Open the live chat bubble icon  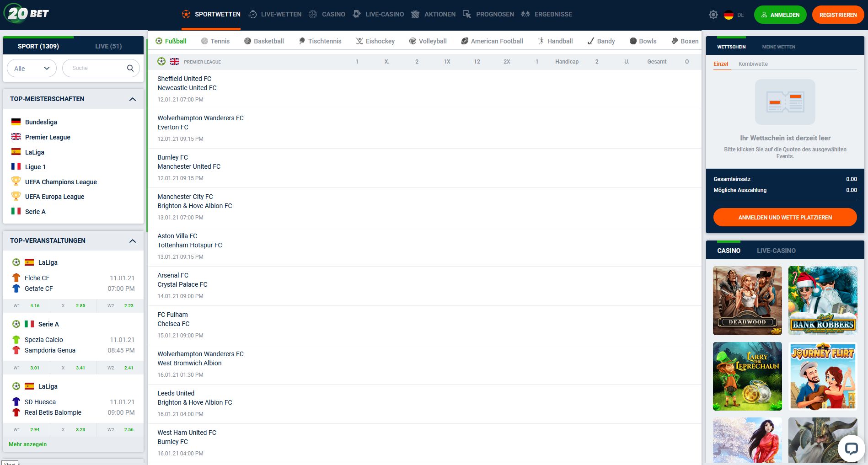pyautogui.click(x=851, y=448)
